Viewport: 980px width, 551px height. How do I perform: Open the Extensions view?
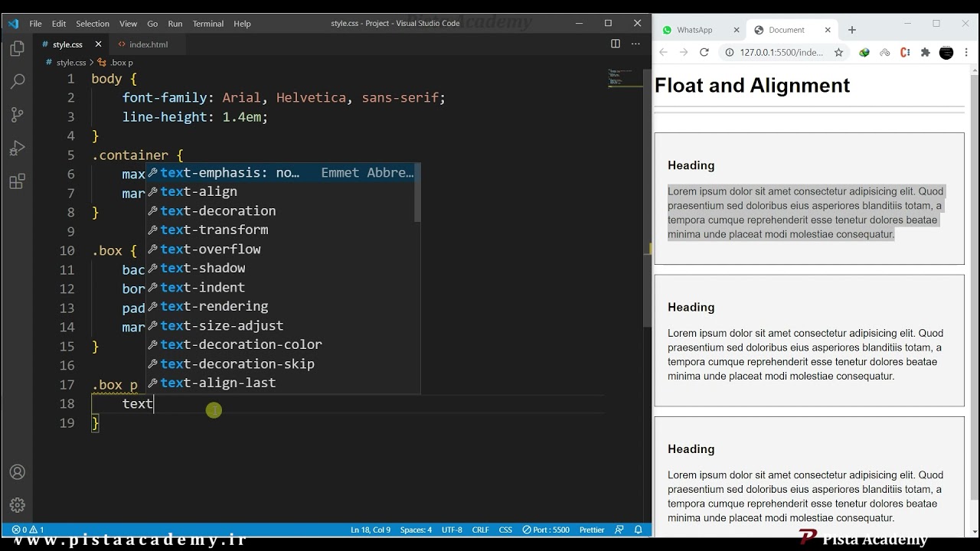17,181
